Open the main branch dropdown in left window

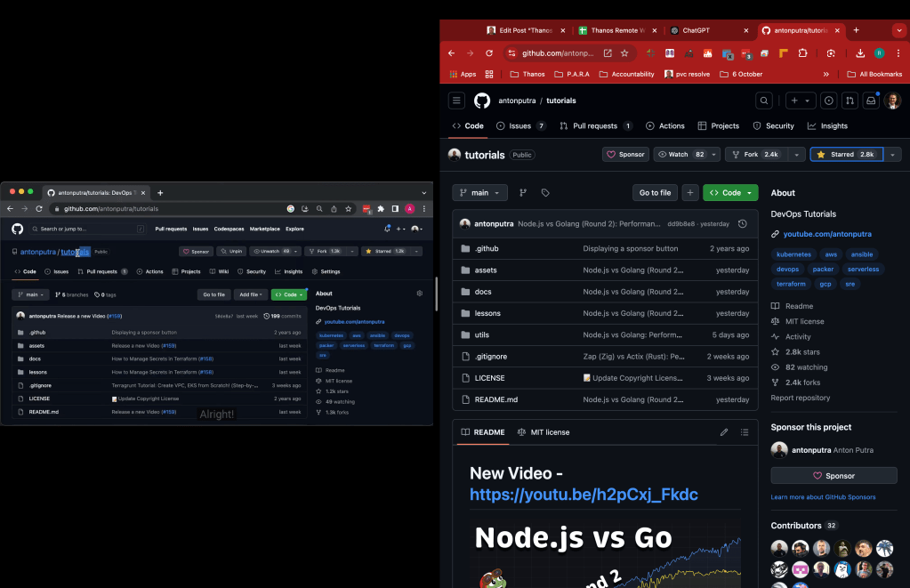(31, 294)
